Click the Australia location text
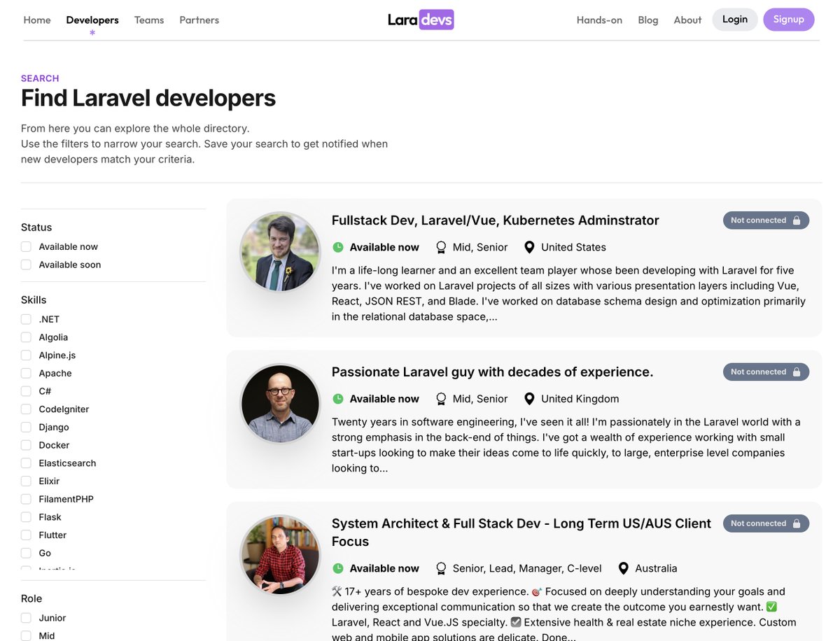This screenshot has width=840, height=641. [656, 568]
